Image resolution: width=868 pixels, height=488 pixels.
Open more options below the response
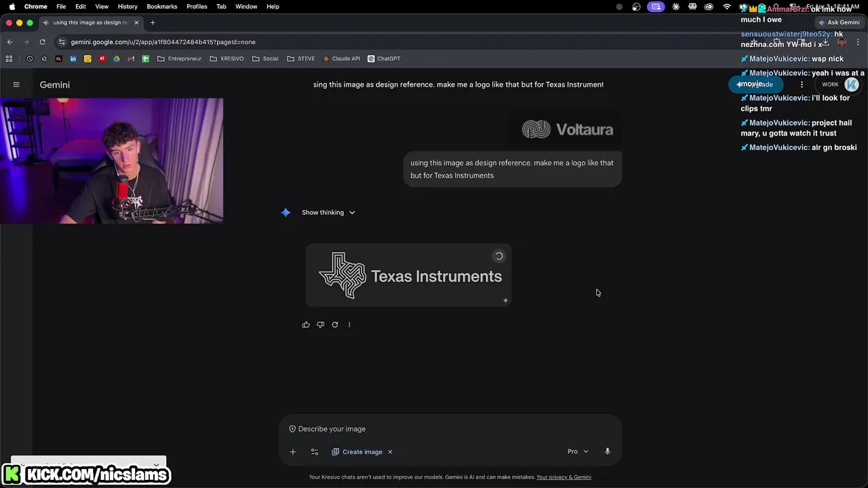click(x=349, y=325)
